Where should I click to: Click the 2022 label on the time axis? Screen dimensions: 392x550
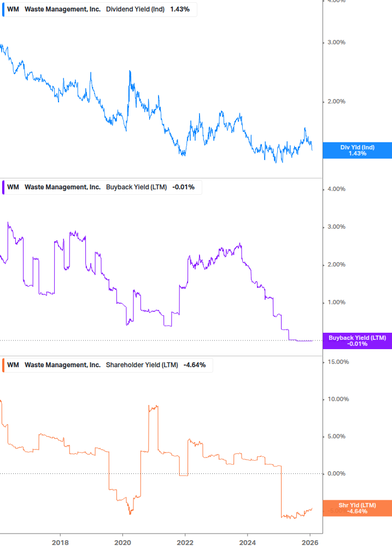pyautogui.click(x=185, y=541)
